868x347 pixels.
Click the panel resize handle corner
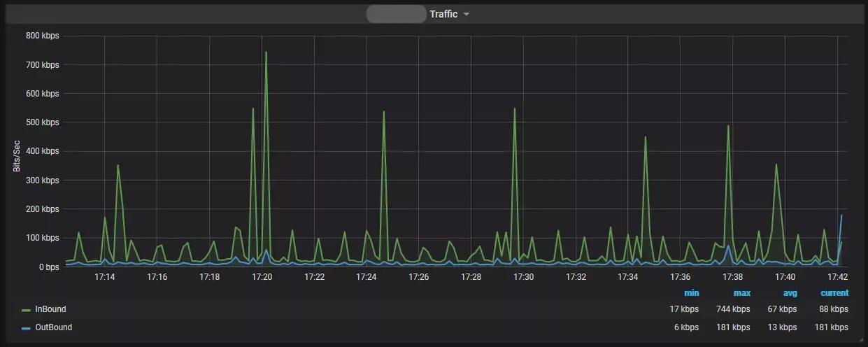tap(860, 339)
